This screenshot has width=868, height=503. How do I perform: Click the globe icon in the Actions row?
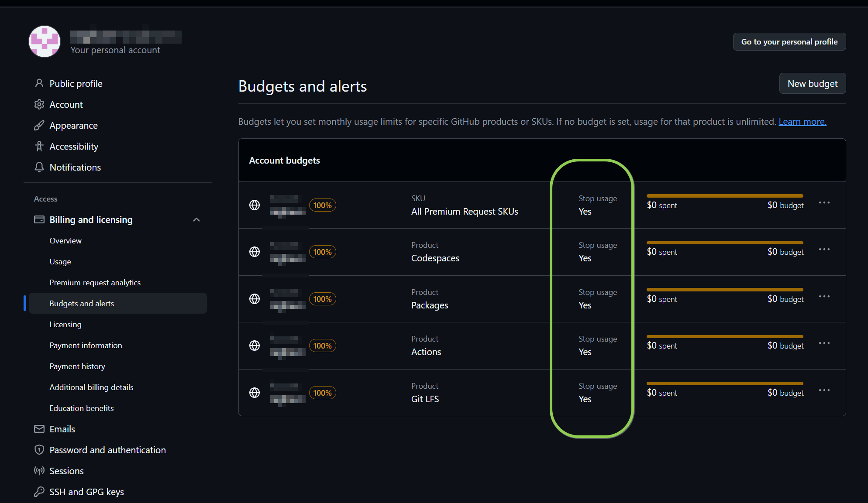click(x=255, y=346)
